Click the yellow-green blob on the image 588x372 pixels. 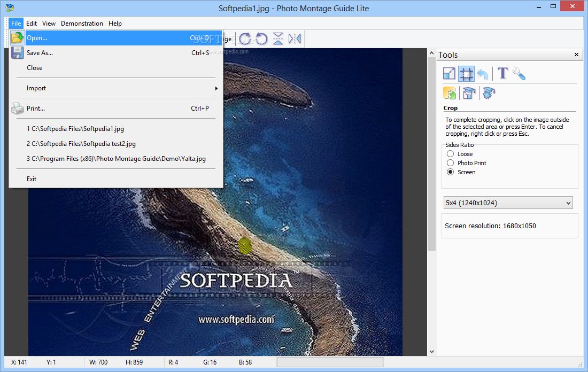point(245,246)
